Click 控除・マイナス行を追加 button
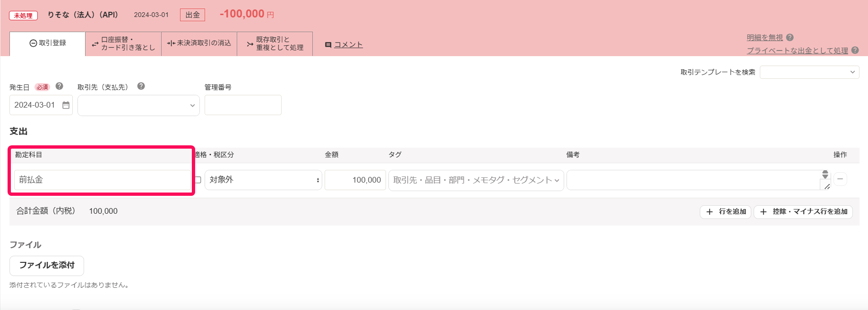The height and width of the screenshot is (310, 868). point(803,212)
